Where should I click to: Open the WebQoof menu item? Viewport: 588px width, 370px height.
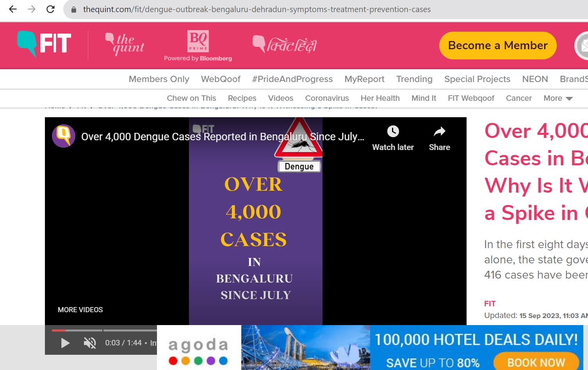221,79
